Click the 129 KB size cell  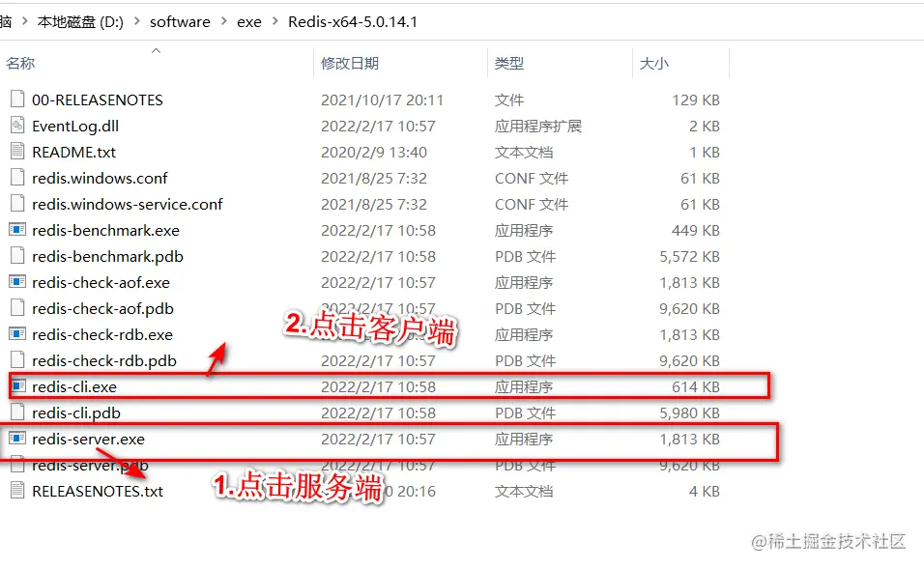[696, 100]
